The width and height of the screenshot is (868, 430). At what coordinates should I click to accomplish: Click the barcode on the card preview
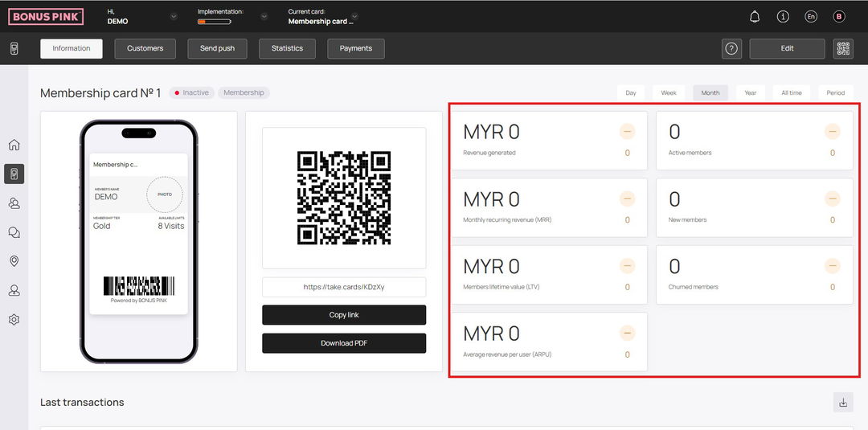139,286
